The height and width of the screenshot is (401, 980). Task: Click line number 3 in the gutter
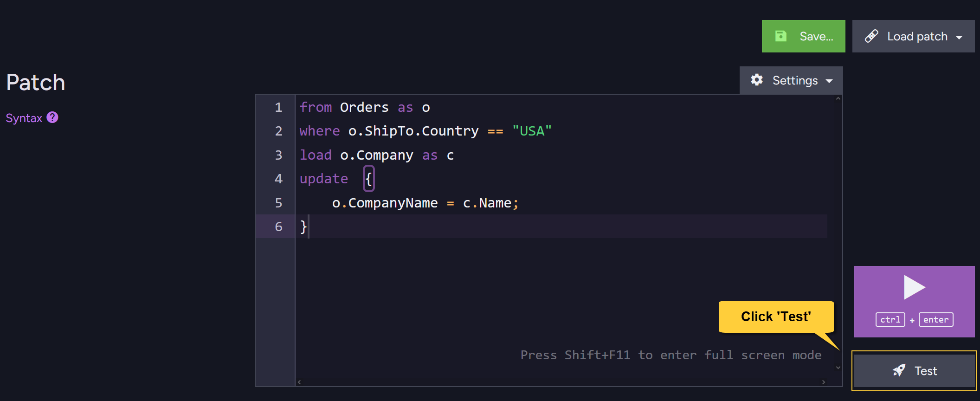[278, 155]
